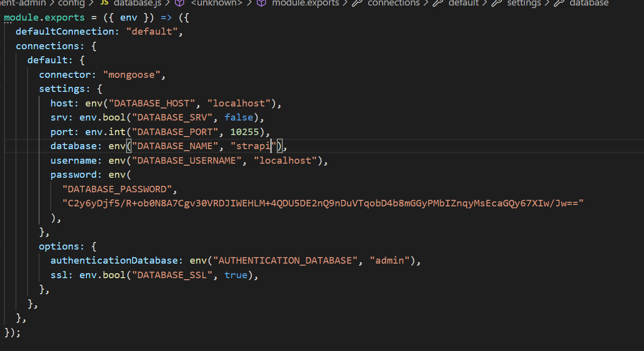Click "localhost" on the username line
The width and height of the screenshot is (644, 351).
click(x=286, y=161)
